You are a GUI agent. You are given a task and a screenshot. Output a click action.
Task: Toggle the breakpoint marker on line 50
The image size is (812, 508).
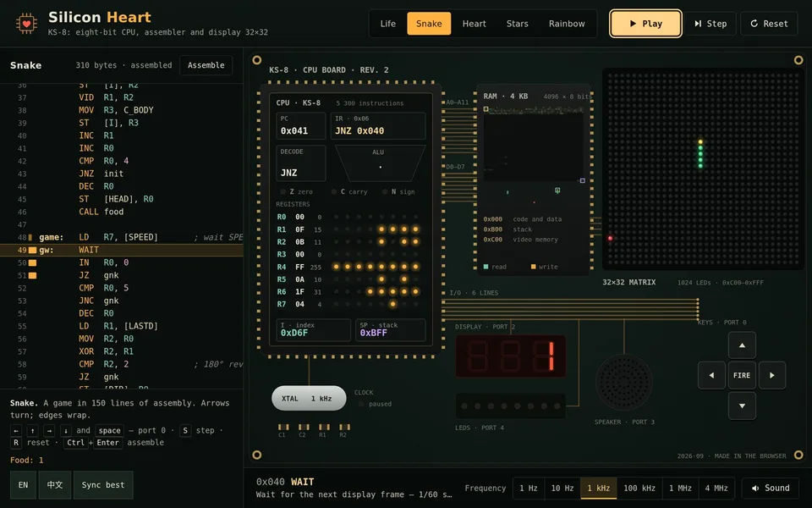(x=32, y=262)
